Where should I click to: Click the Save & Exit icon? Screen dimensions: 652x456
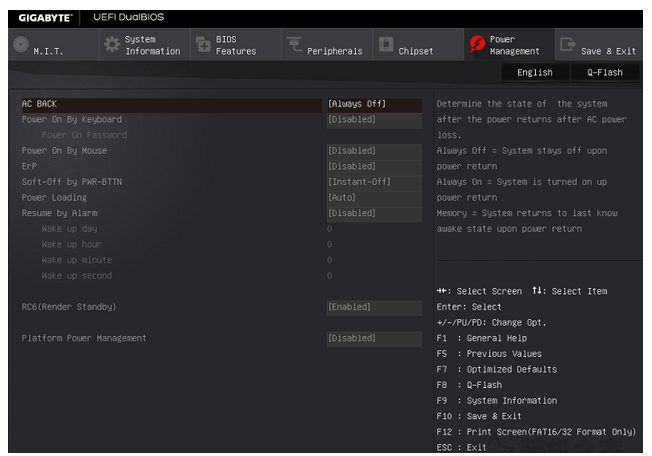(x=567, y=46)
